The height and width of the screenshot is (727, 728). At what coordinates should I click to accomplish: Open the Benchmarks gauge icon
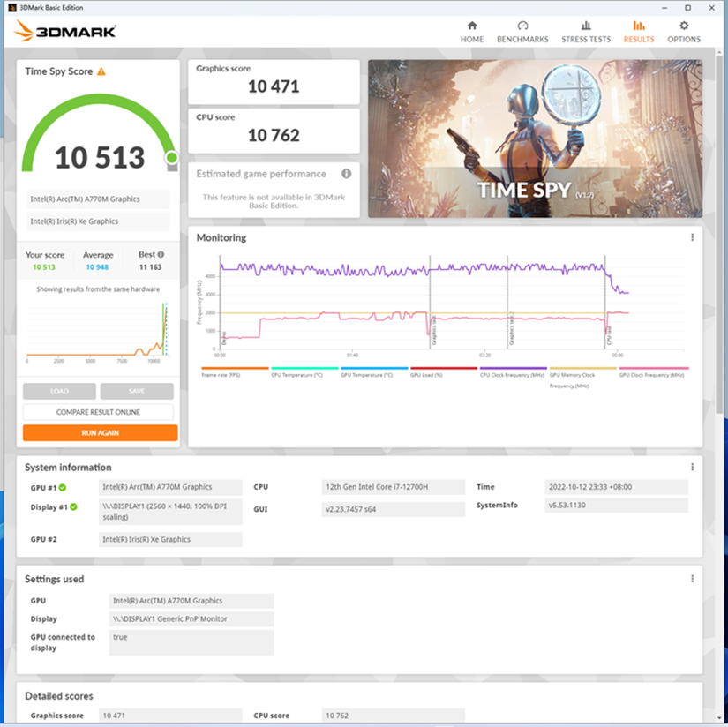coord(522,26)
